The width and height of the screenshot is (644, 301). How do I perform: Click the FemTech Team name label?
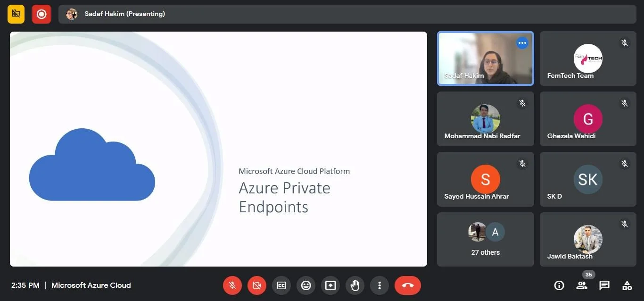570,75
